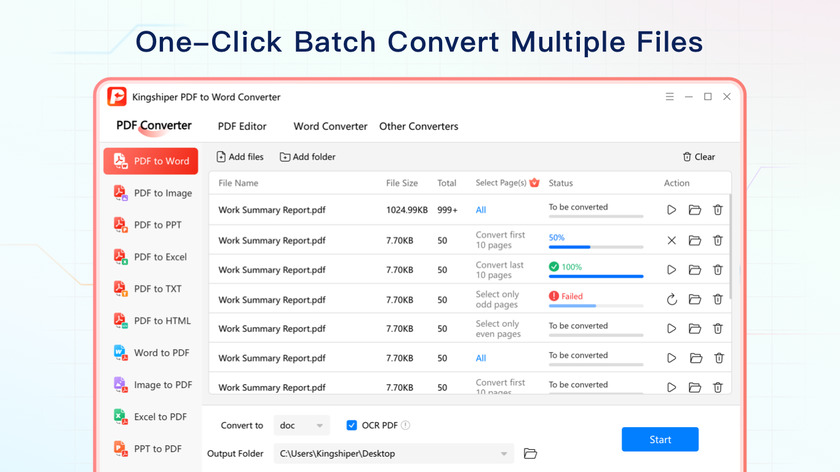840x472 pixels.
Task: Click the Add folder button
Action: pos(308,157)
